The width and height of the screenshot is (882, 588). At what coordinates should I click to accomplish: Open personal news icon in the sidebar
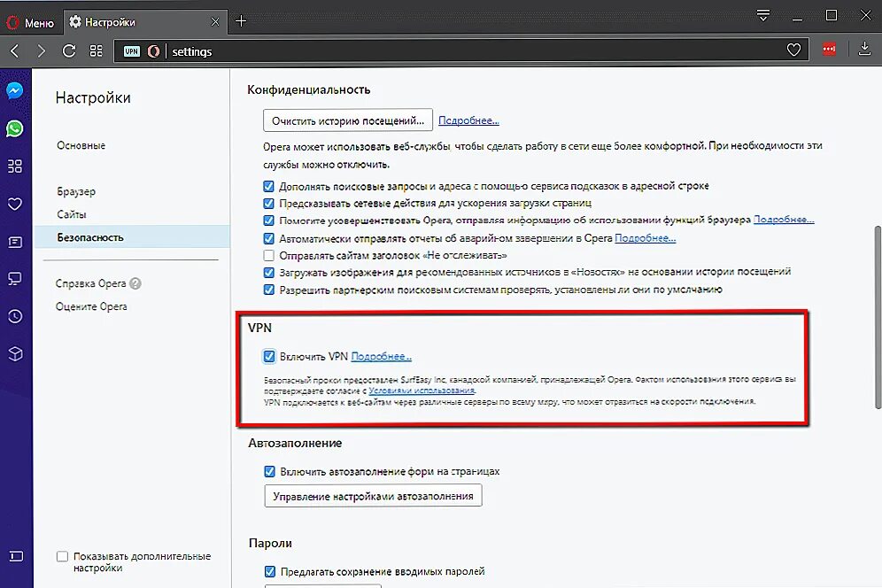pyautogui.click(x=15, y=242)
